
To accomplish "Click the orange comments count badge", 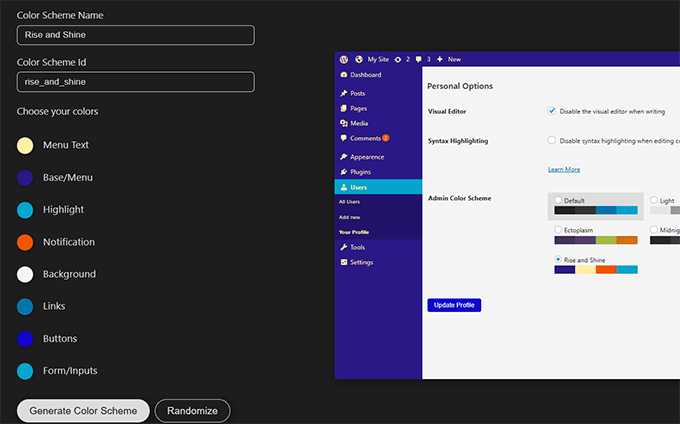I will pos(386,138).
